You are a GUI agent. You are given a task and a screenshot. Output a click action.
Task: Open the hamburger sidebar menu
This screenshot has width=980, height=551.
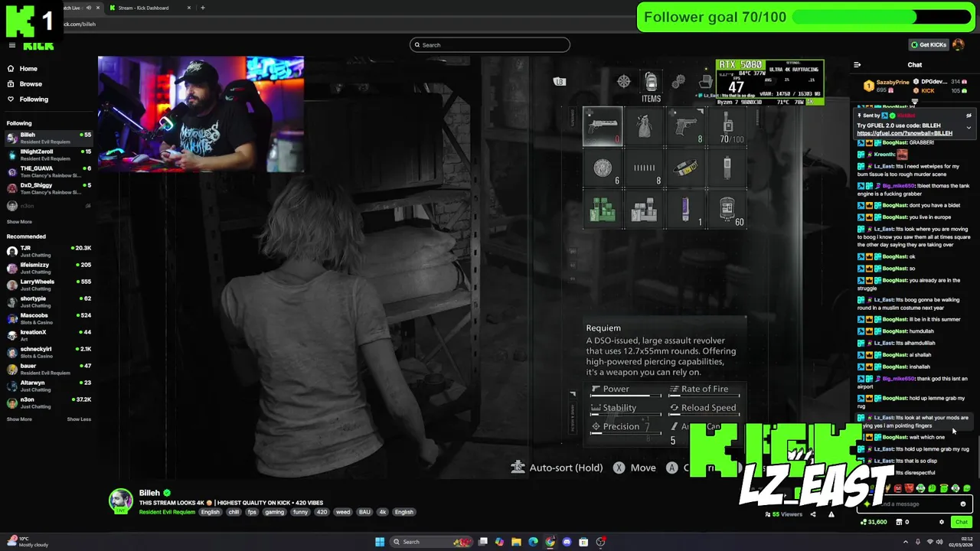[x=11, y=45]
